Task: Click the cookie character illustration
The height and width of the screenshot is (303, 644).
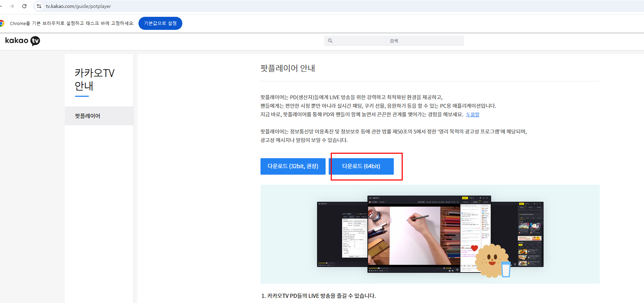Action: [x=492, y=260]
